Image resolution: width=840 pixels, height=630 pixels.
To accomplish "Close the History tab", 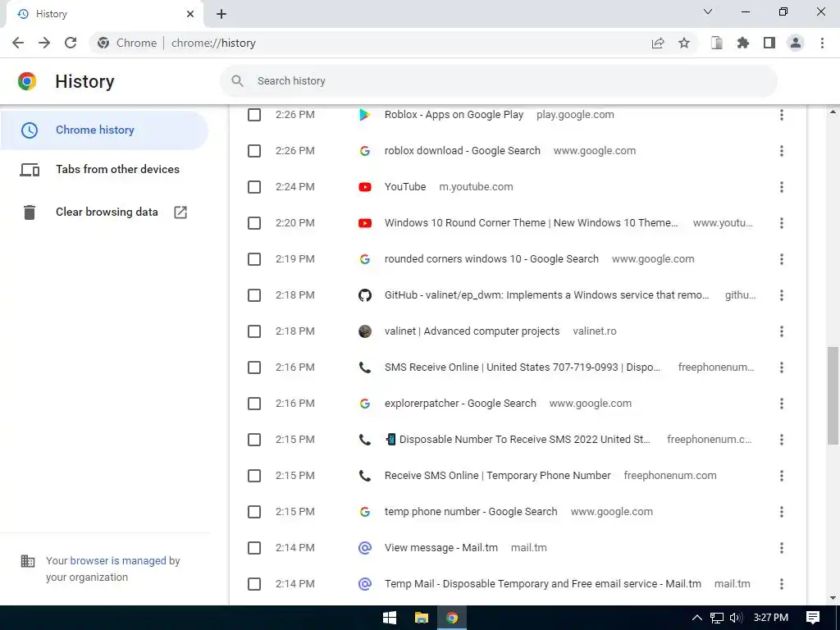I will 190,14.
